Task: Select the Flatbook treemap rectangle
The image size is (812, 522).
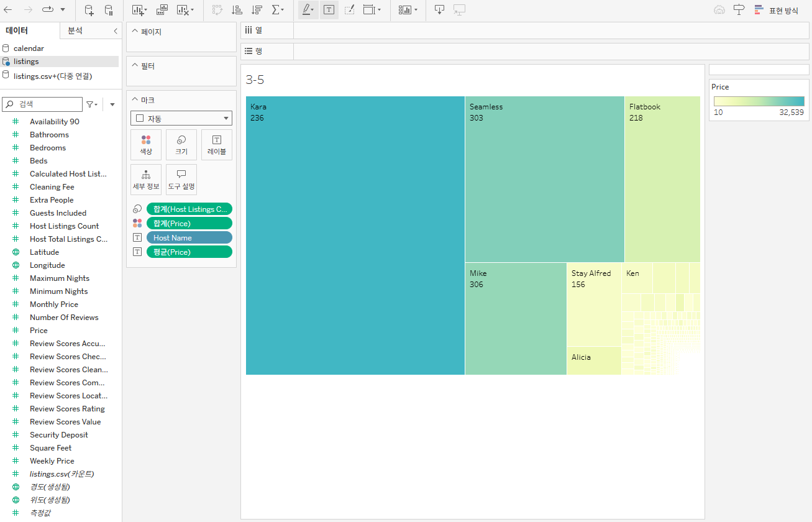Action: tap(662, 179)
